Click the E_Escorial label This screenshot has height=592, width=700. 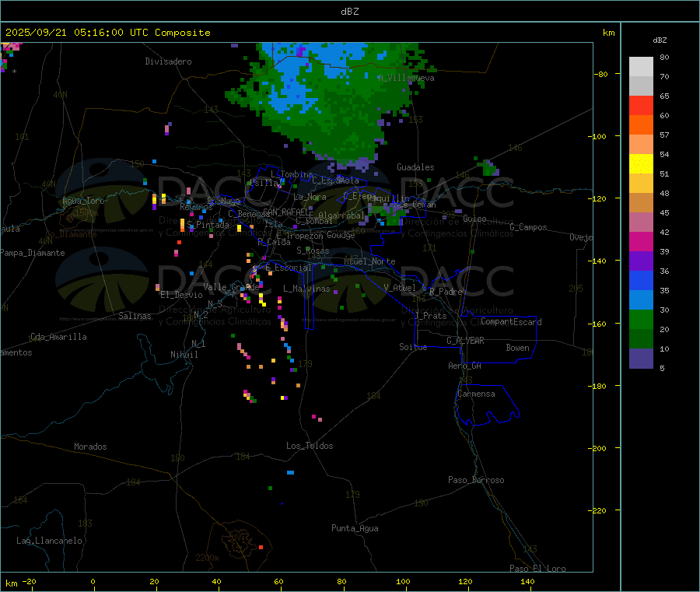coord(289,268)
